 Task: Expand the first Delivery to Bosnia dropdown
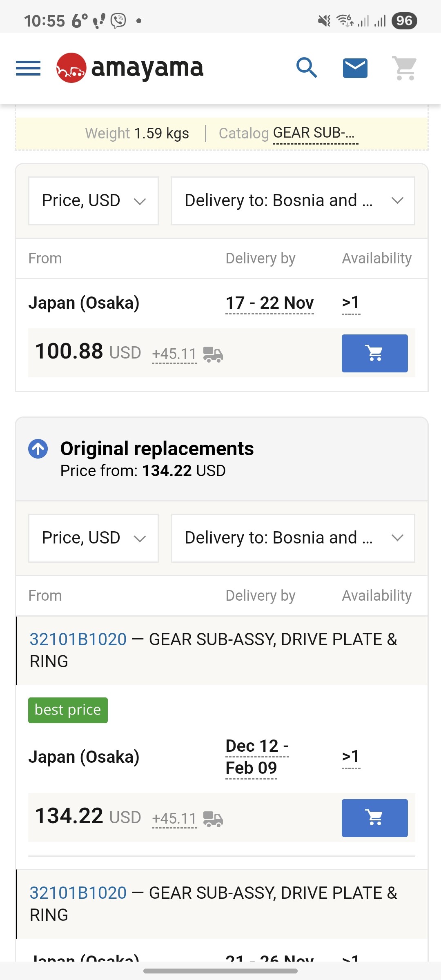293,201
